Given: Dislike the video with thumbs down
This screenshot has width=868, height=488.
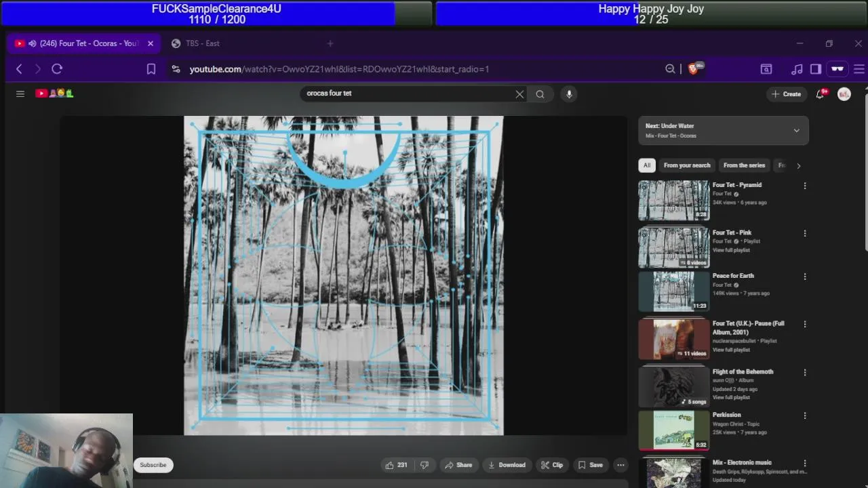Looking at the screenshot, I should click(x=425, y=465).
